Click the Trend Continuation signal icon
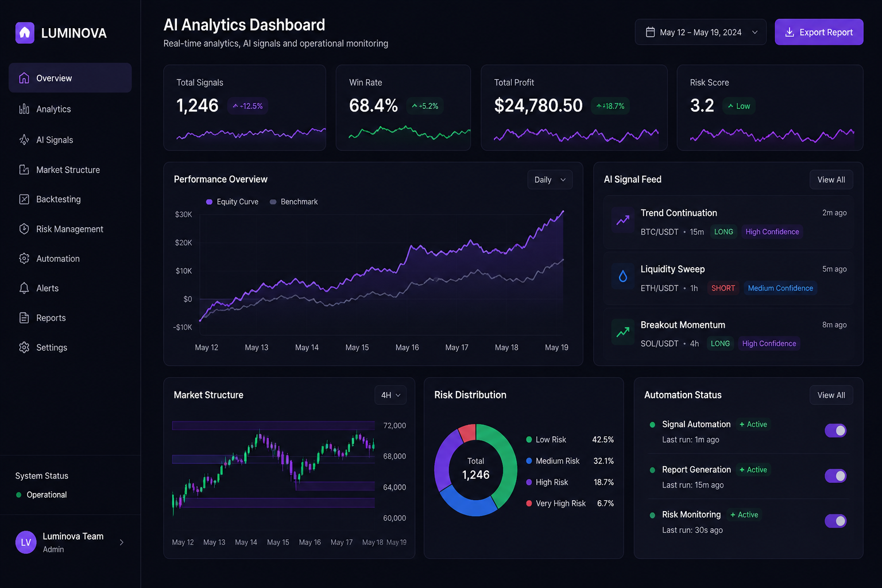 [623, 219]
